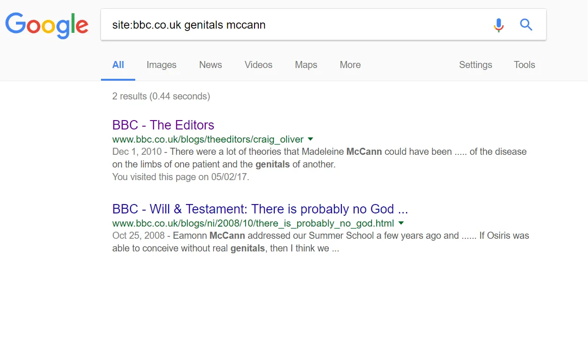This screenshot has height=364, width=588.
Task: Click the blue magnifier search button
Action: pos(526,25)
